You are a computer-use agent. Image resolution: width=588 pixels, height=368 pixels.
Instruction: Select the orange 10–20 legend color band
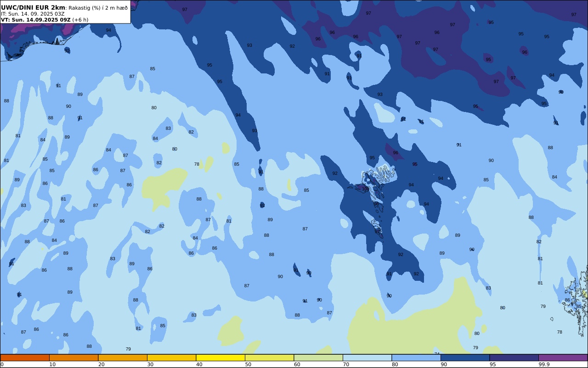point(74,357)
